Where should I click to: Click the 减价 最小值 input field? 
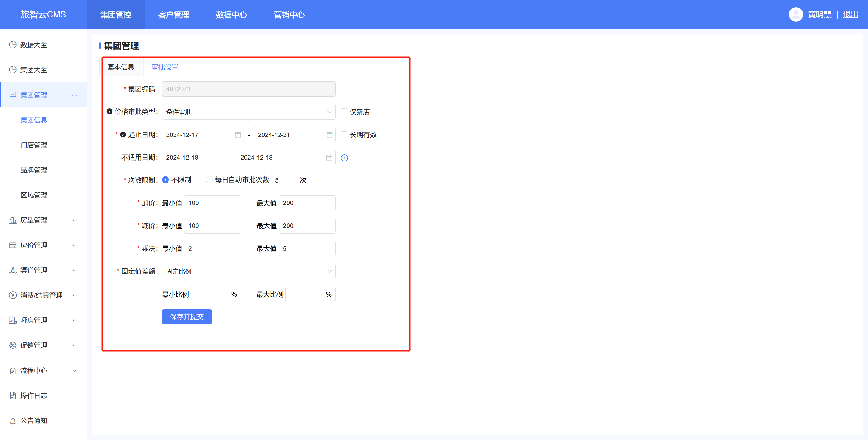pyautogui.click(x=212, y=226)
